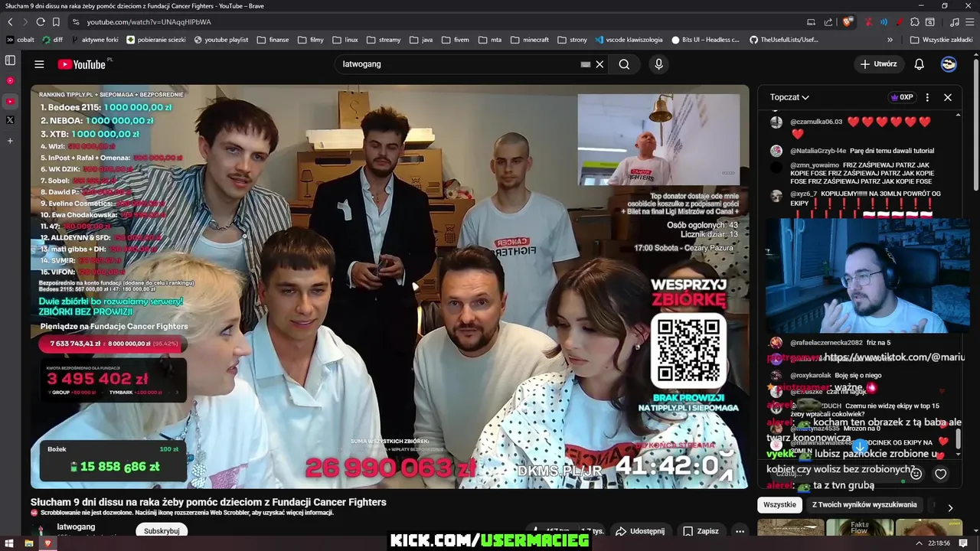Subscribe with the Subskrybuj button
This screenshot has width=980, height=551.
tap(162, 531)
